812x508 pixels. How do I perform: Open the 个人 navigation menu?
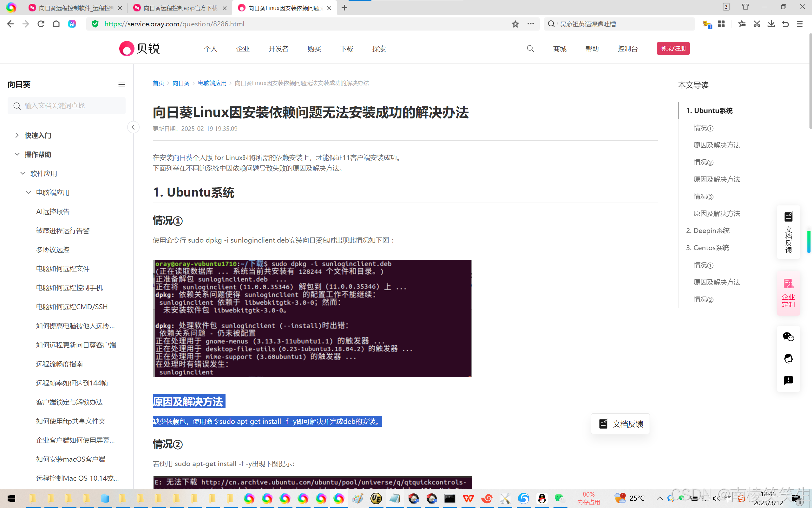pyautogui.click(x=210, y=49)
